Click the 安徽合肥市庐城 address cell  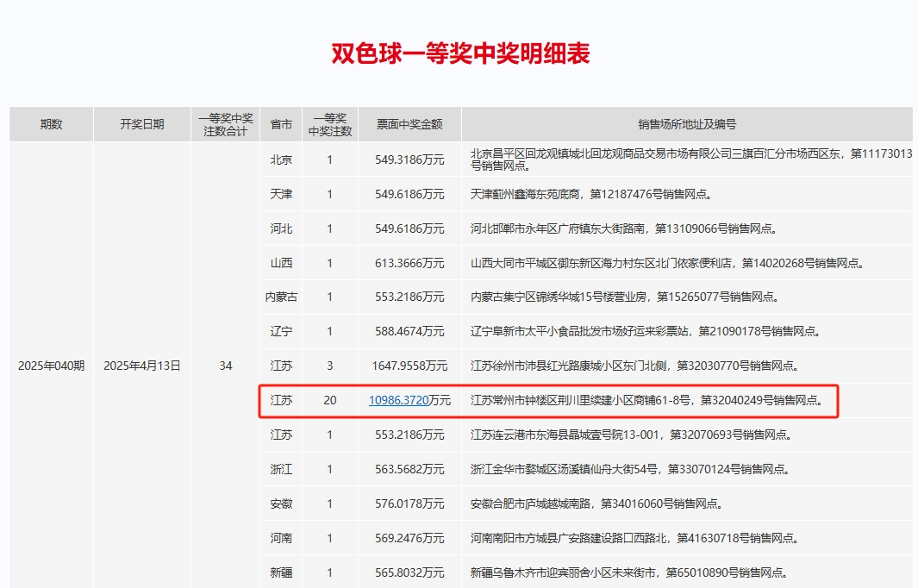coord(687,504)
